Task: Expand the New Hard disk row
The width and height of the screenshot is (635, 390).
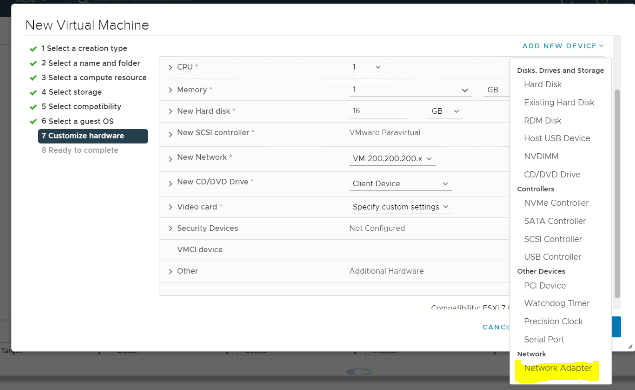Action: tap(170, 111)
